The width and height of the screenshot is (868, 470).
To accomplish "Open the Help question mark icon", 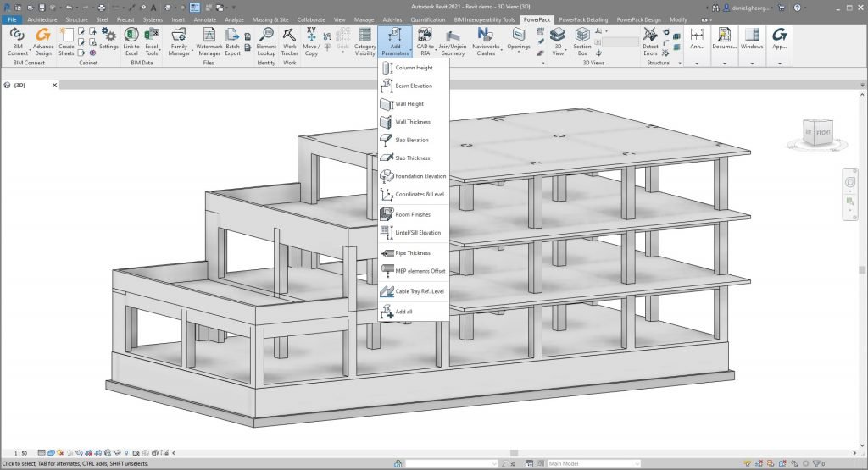I will tap(797, 8).
